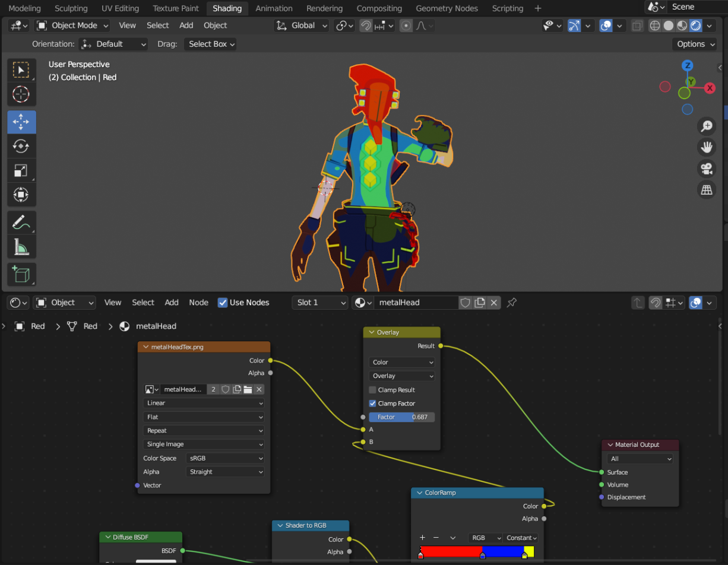Uncheck the Use Nodes checkbox
The image size is (728, 565).
click(x=223, y=303)
